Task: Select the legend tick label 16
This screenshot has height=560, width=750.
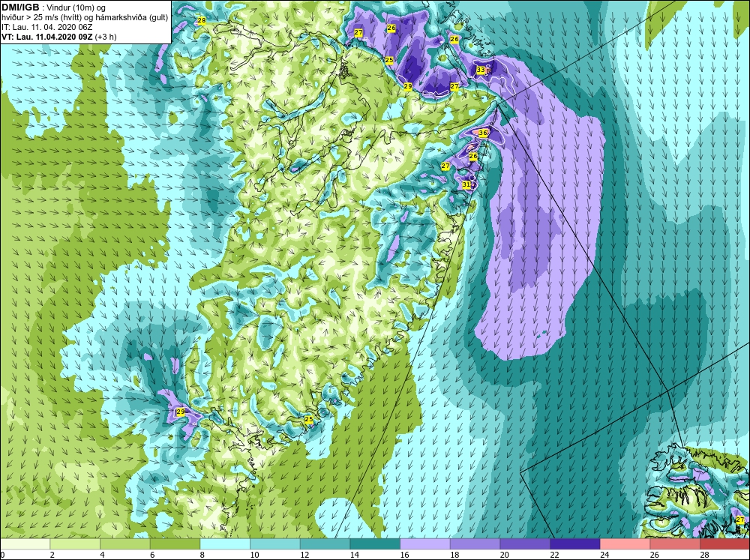Action: (404, 555)
